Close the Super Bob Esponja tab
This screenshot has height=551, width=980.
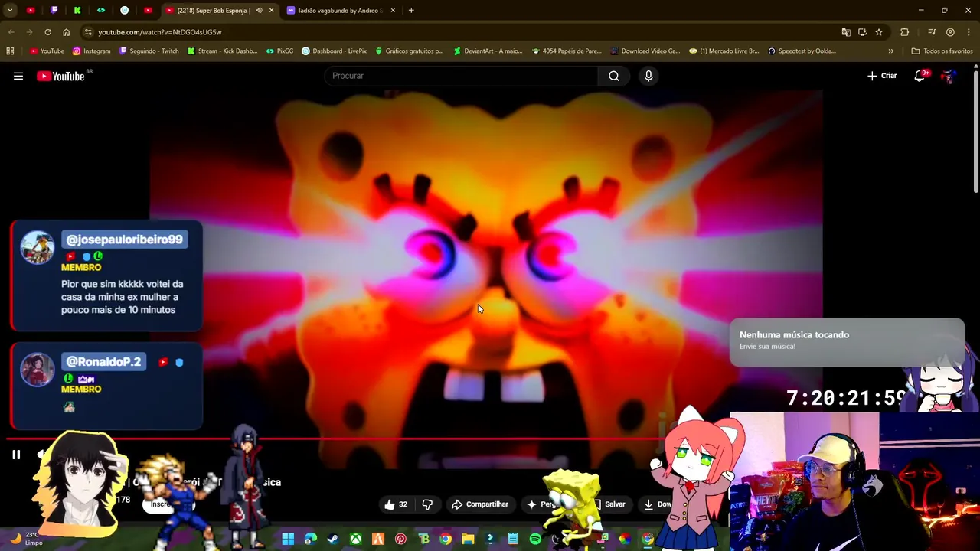pyautogui.click(x=271, y=11)
